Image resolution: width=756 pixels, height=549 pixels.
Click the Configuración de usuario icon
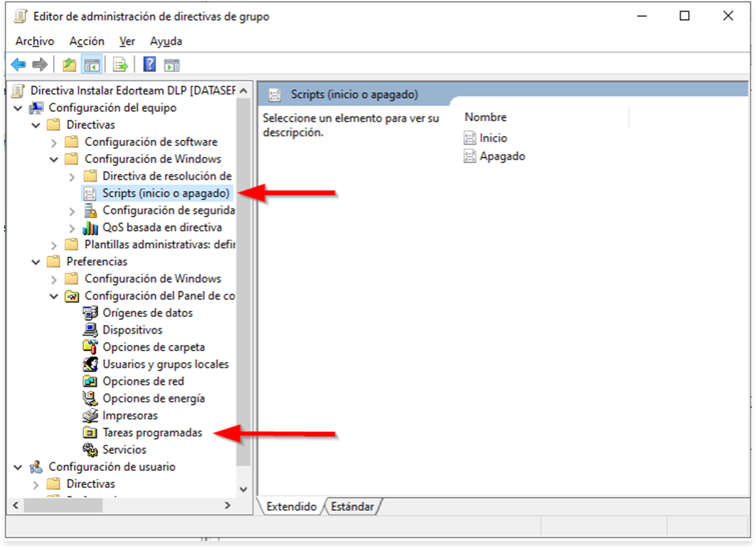[36, 467]
